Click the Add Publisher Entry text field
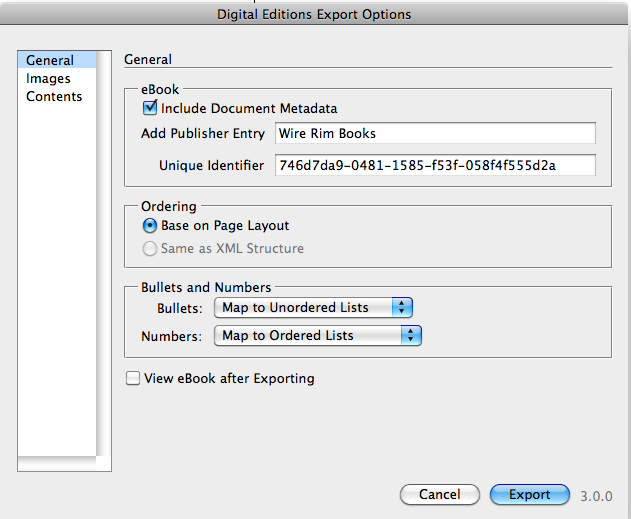The width and height of the screenshot is (631, 519). (x=434, y=133)
